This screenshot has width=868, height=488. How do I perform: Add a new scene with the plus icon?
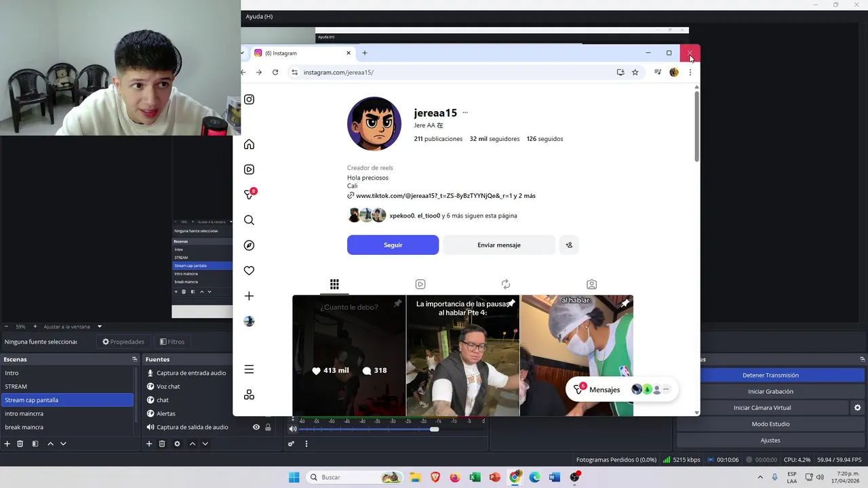point(7,444)
